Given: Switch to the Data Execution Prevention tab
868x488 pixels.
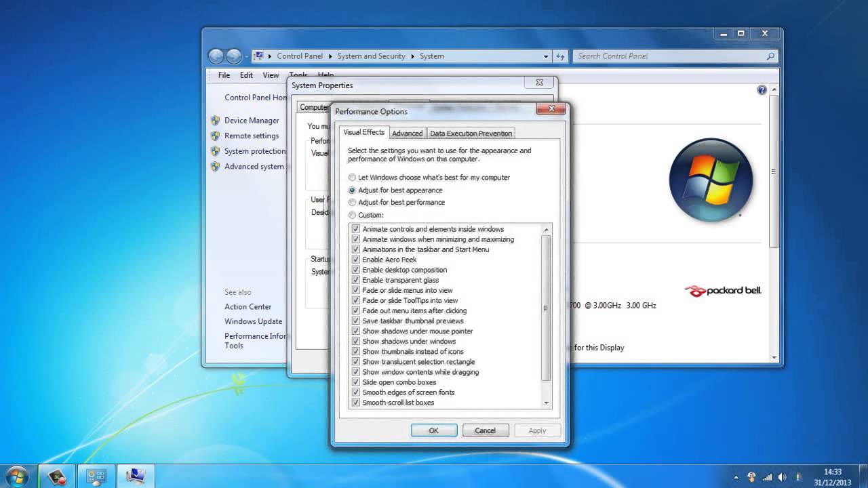Looking at the screenshot, I should pyautogui.click(x=471, y=134).
